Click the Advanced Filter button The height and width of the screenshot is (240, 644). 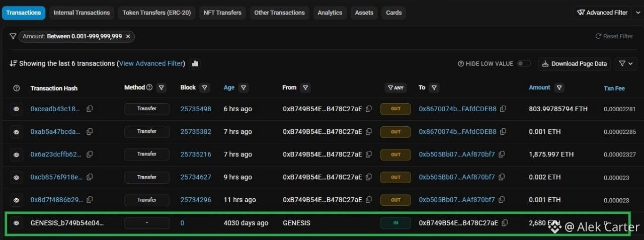tap(602, 13)
